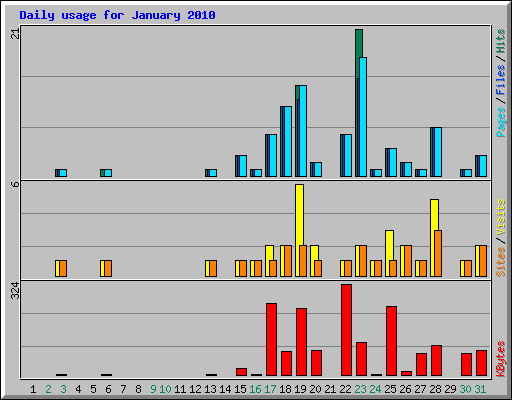
Task: Click the yellow visits bar for day 19
Action: coord(299,215)
